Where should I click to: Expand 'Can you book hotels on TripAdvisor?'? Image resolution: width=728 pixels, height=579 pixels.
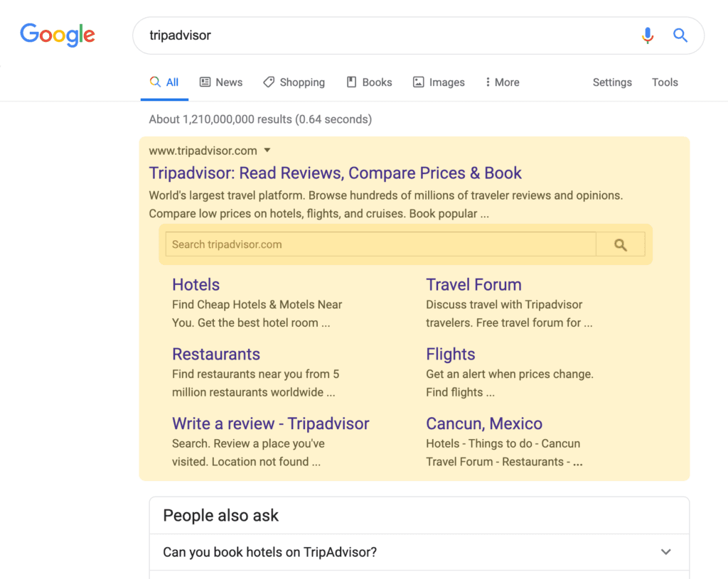(x=419, y=552)
